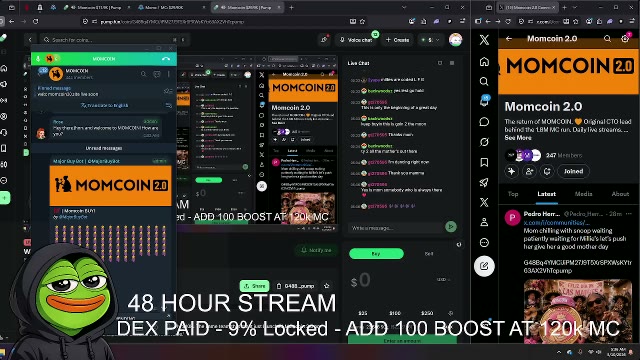This screenshot has height=360, width=640.
Task: Switch to the Media tab
Action: pyautogui.click(x=583, y=194)
